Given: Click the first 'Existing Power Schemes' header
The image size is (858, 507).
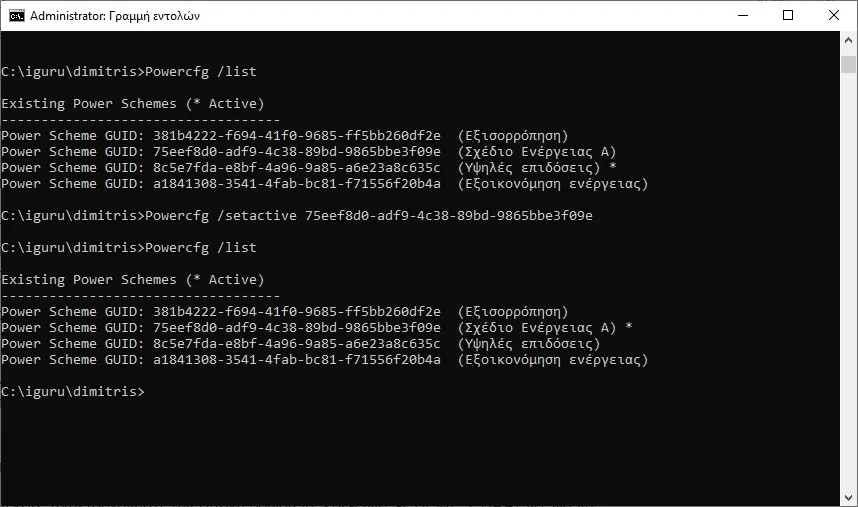Looking at the screenshot, I should coord(132,104).
